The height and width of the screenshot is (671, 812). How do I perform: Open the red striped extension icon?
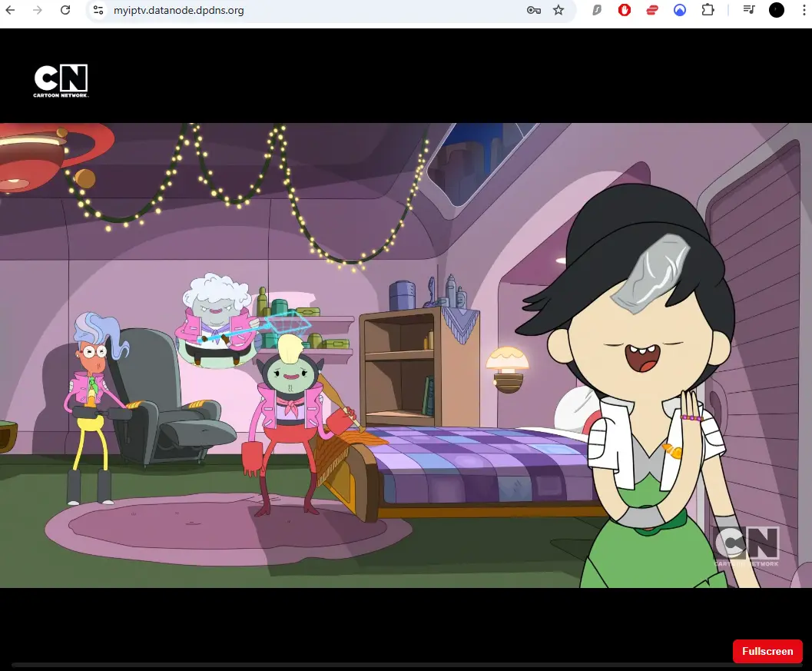pyautogui.click(x=652, y=10)
